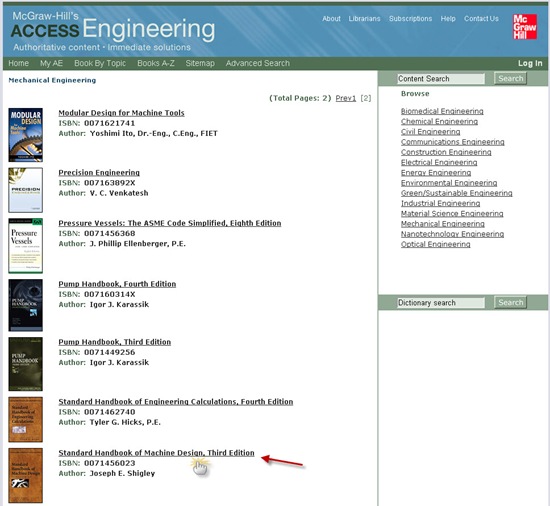Browse Material Science Engineering category
The width and height of the screenshot is (550, 506).
coord(452,213)
